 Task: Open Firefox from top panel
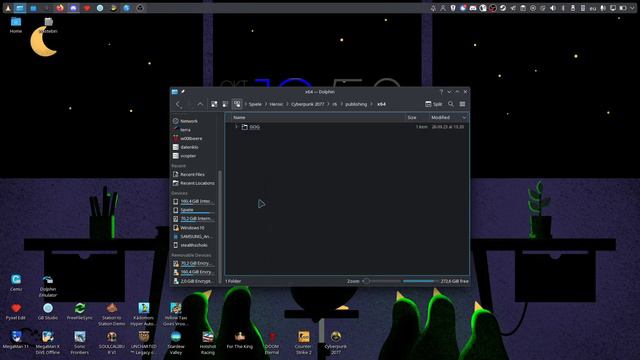coord(60,8)
